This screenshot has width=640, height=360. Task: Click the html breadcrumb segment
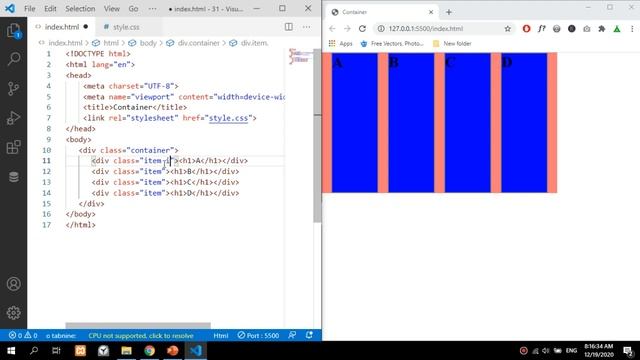(x=110, y=43)
